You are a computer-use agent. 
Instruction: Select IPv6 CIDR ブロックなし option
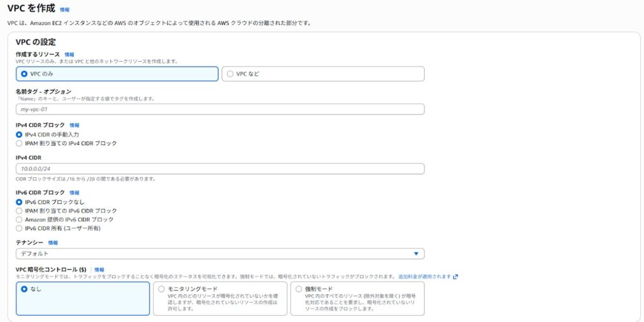19,202
